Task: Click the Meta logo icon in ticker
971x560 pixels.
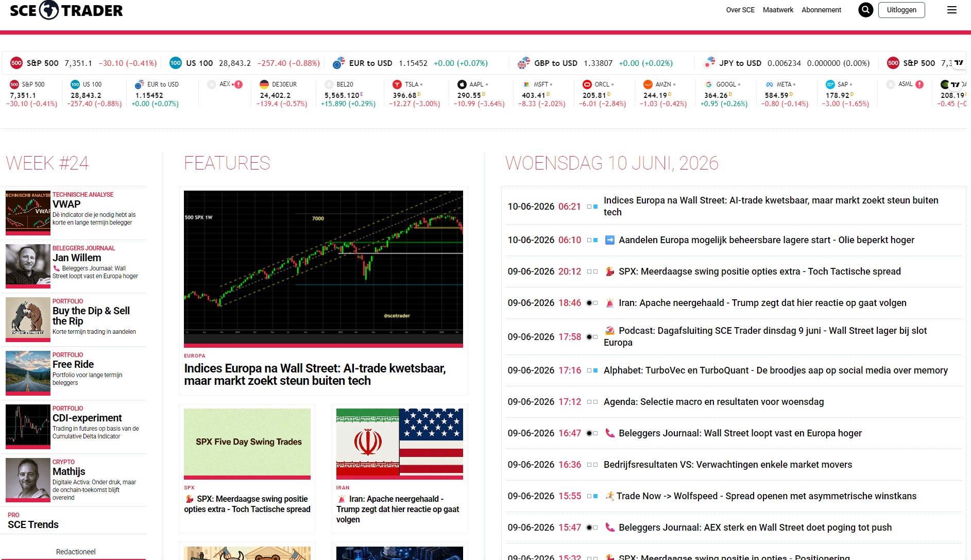Action: click(769, 84)
